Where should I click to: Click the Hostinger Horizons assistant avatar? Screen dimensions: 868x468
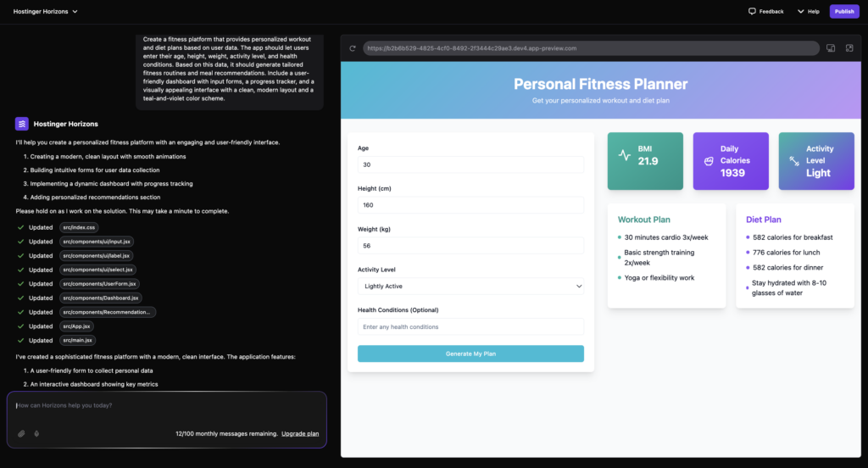coord(22,124)
